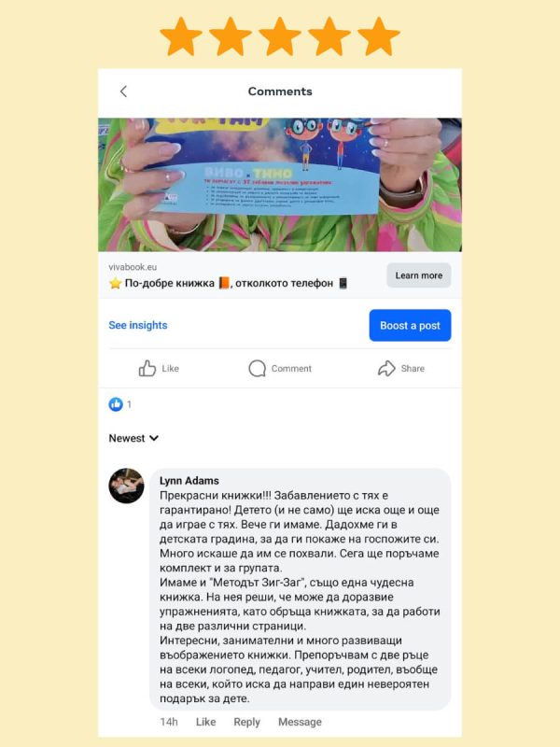Open the See insights link

coord(138,325)
